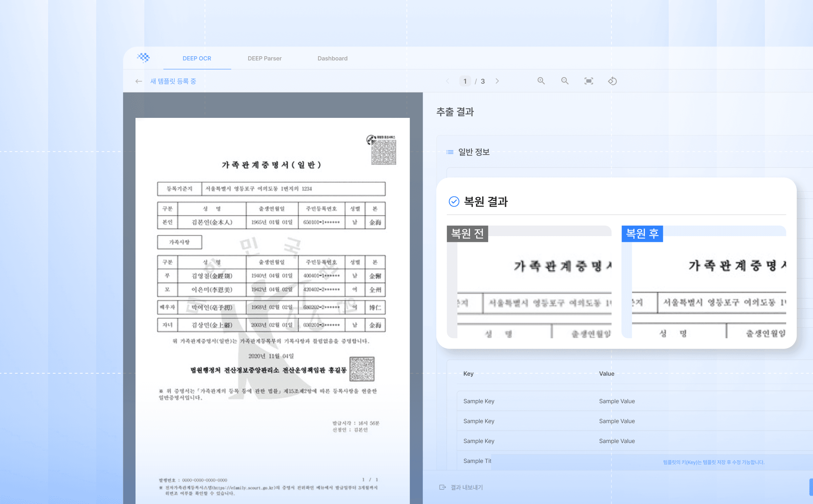Open the Dashboard tab
Viewport: 813px width, 504px height.
(332, 58)
